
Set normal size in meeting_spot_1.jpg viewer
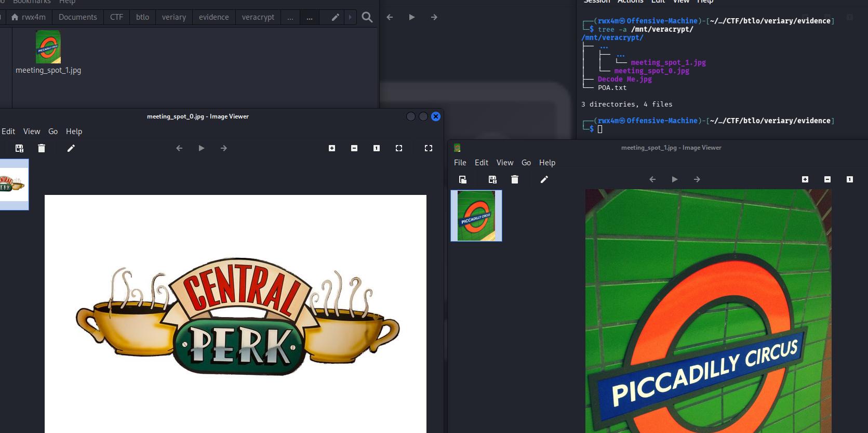pyautogui.click(x=850, y=179)
